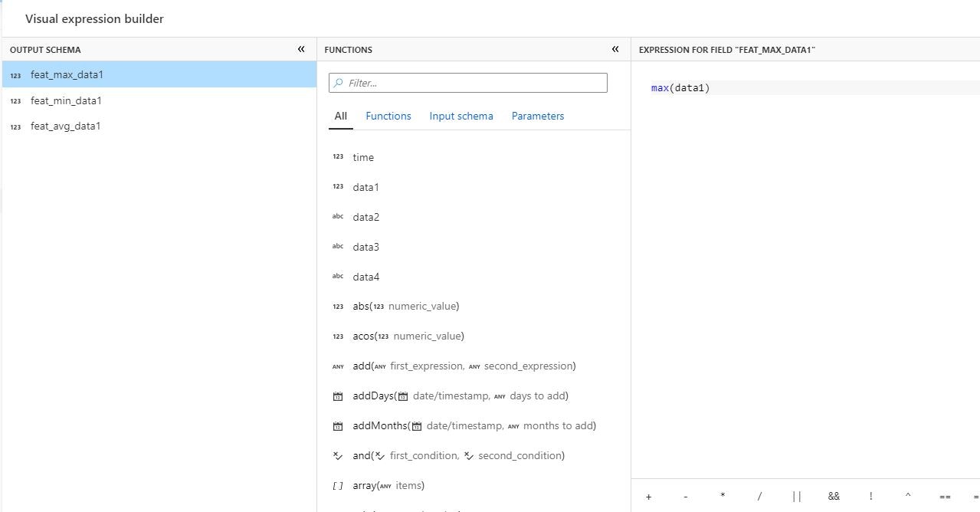Viewport: 980px width, 512px height.
Task: Switch to the Functions tab
Action: click(x=388, y=116)
